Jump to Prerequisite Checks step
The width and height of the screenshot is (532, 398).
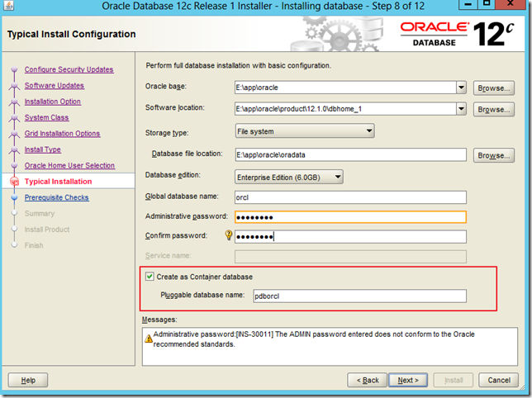point(56,197)
